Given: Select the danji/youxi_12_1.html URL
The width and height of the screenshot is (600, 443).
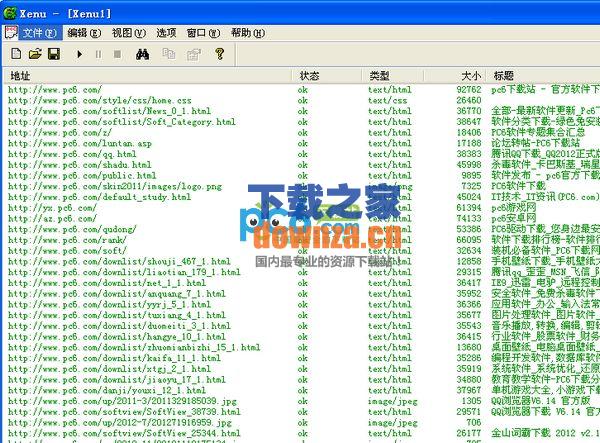Looking at the screenshot, I should pyautogui.click(x=107, y=390).
